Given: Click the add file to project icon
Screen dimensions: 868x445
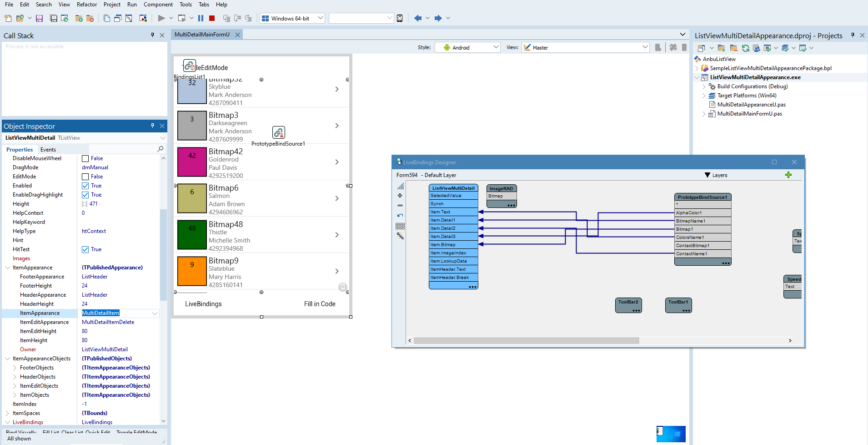Looking at the screenshot, I should click(79, 18).
